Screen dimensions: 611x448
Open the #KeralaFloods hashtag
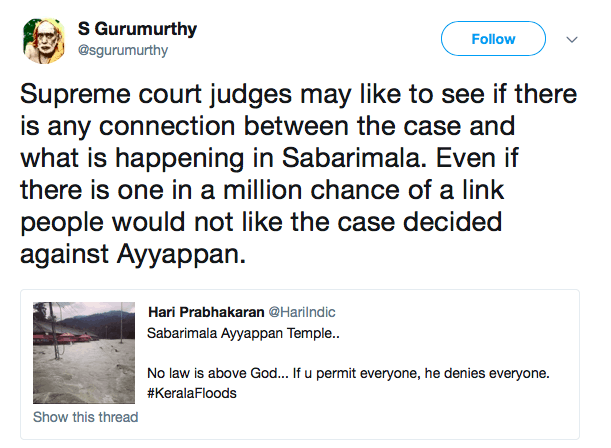pos(190,391)
